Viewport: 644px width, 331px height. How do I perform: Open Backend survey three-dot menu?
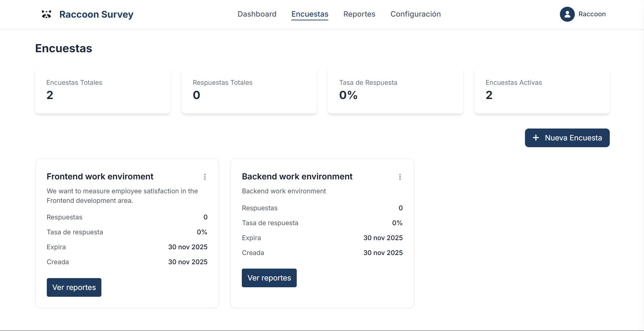pos(400,177)
